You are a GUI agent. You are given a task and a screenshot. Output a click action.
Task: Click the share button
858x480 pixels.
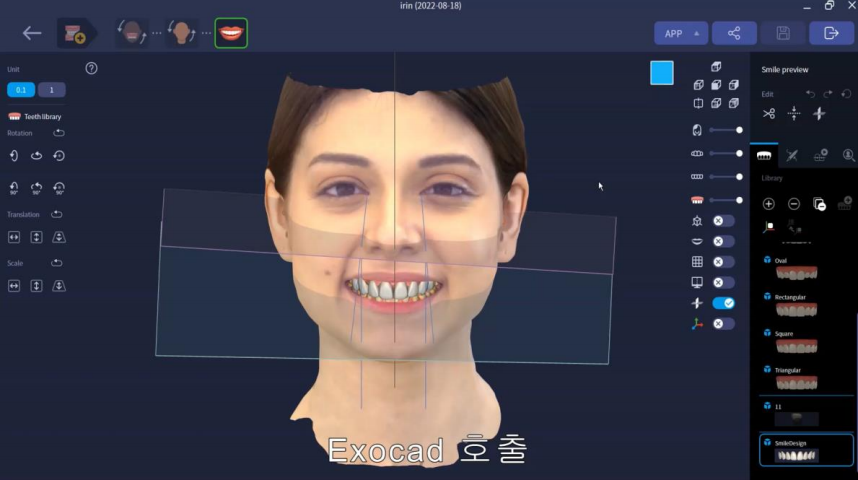click(x=734, y=33)
